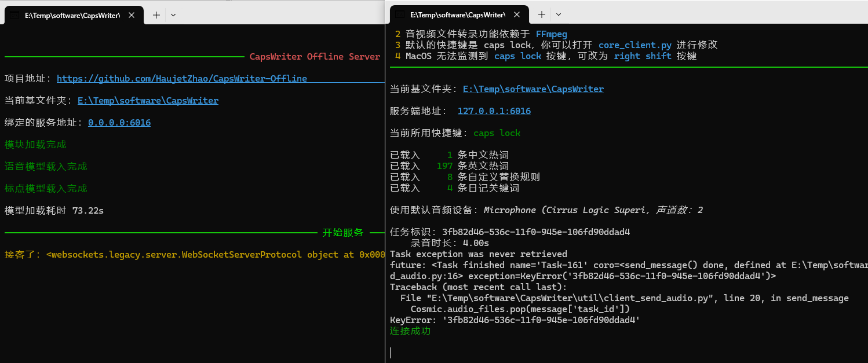Click the final 'KeyError:' line
This screenshot has width=868, height=363.
pos(515,320)
